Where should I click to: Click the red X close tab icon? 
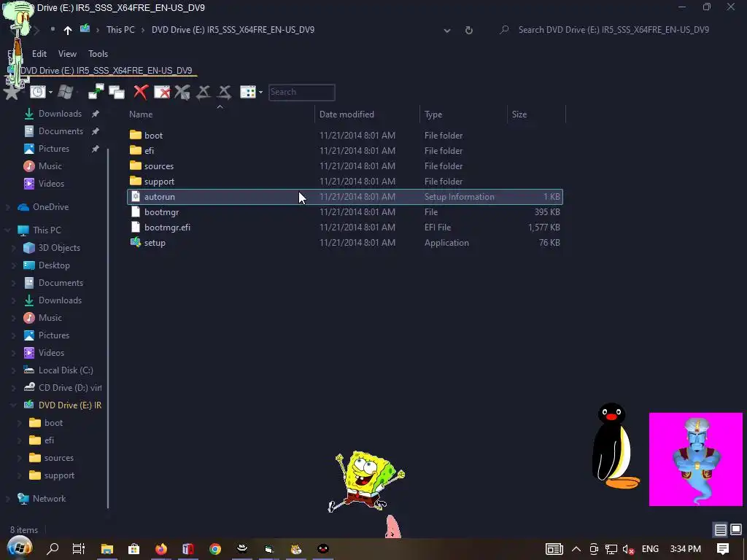[141, 92]
